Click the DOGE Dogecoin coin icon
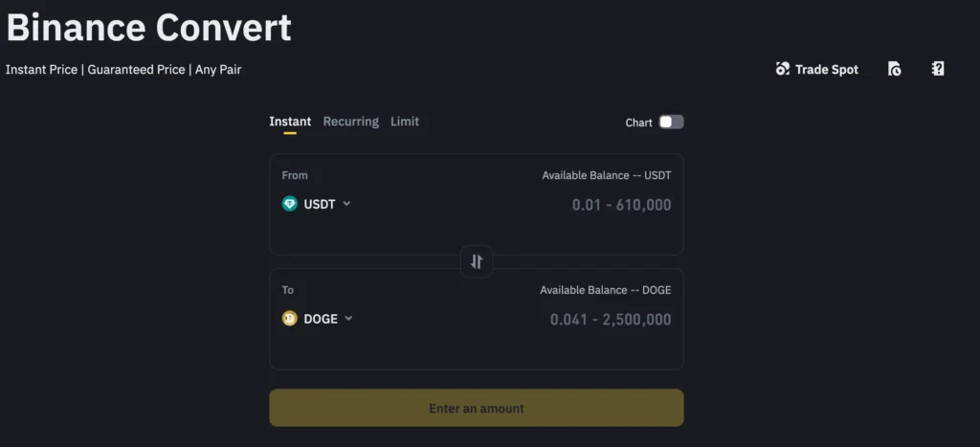This screenshot has width=980, height=447. click(x=289, y=319)
